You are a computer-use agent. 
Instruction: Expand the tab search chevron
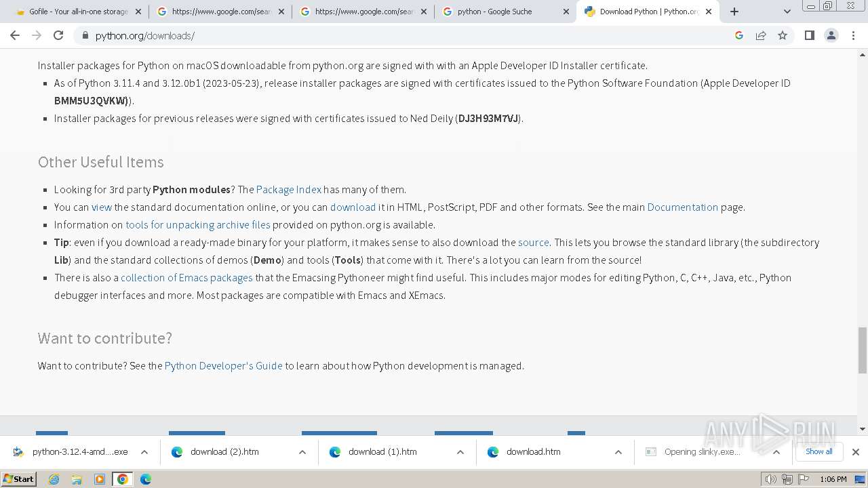click(x=787, y=12)
